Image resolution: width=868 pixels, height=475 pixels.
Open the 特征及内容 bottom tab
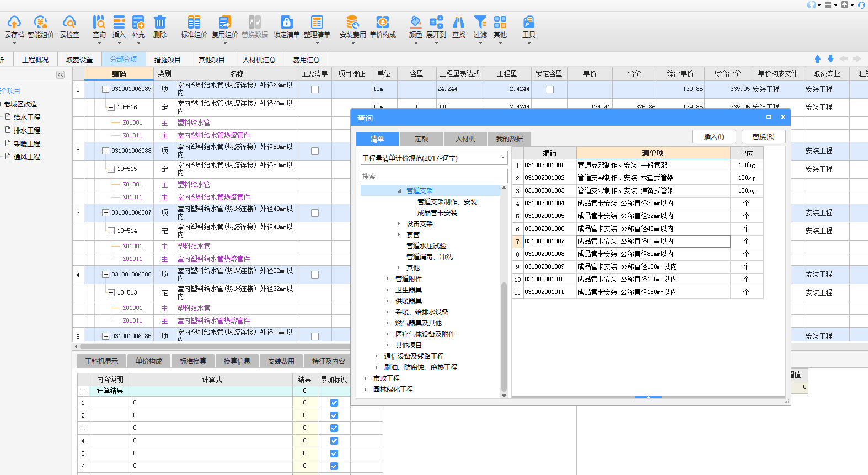tap(329, 361)
